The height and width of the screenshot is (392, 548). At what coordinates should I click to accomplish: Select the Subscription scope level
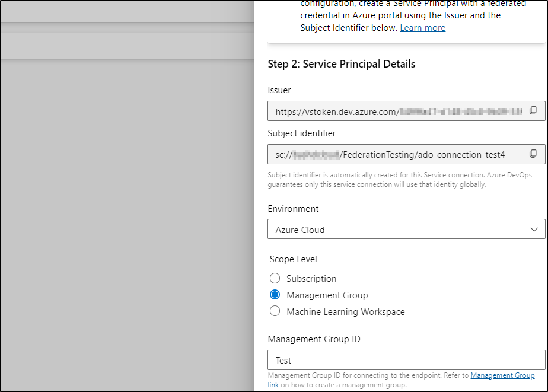(275, 279)
